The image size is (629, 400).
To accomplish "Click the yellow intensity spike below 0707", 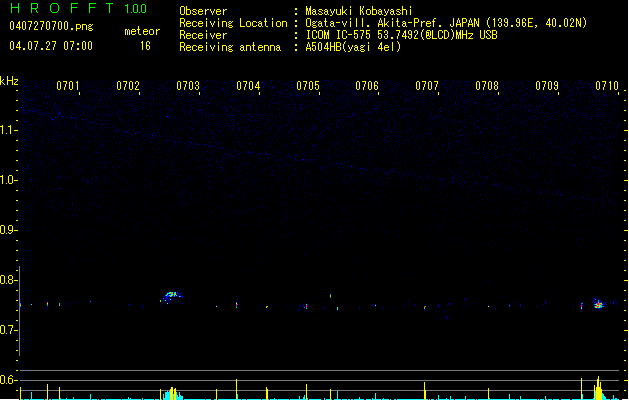I will (x=424, y=390).
